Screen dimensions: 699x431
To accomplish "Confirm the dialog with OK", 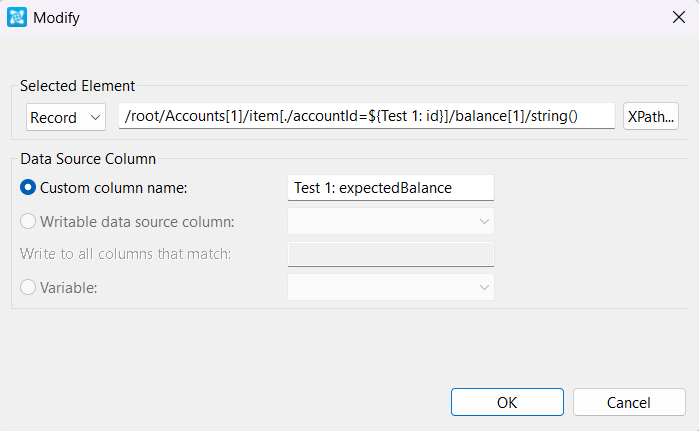I will 507,402.
